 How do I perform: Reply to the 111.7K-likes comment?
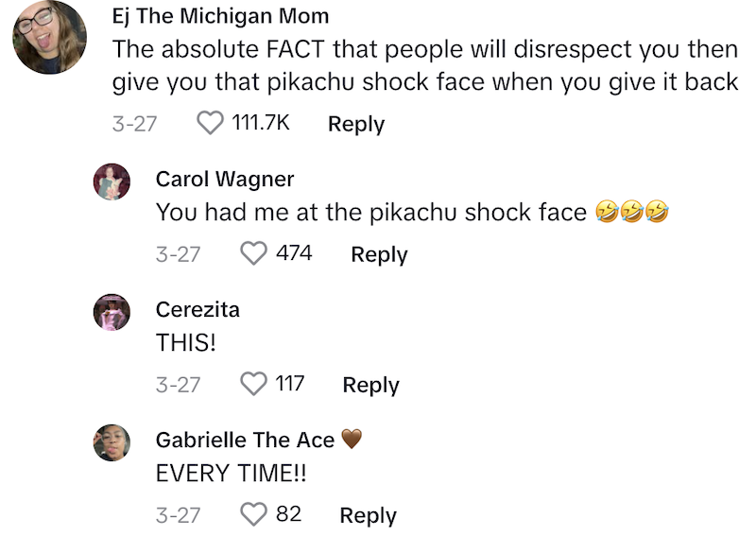tap(355, 124)
